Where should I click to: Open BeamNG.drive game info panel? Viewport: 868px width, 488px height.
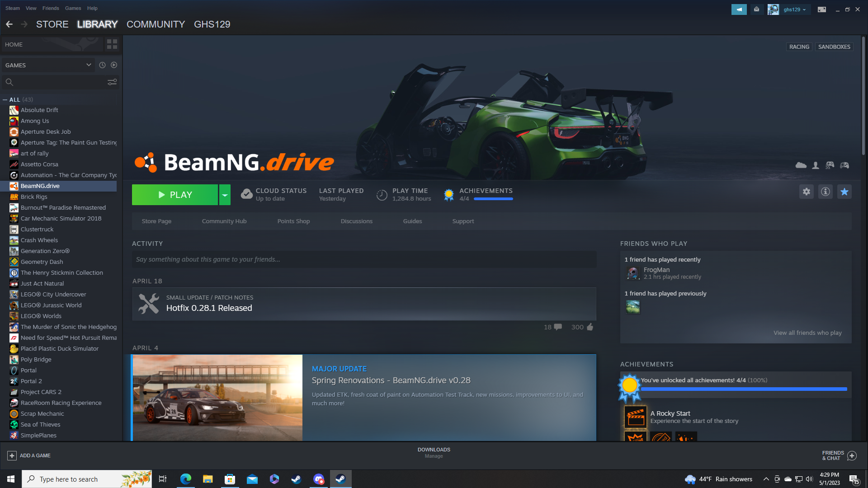(x=826, y=192)
